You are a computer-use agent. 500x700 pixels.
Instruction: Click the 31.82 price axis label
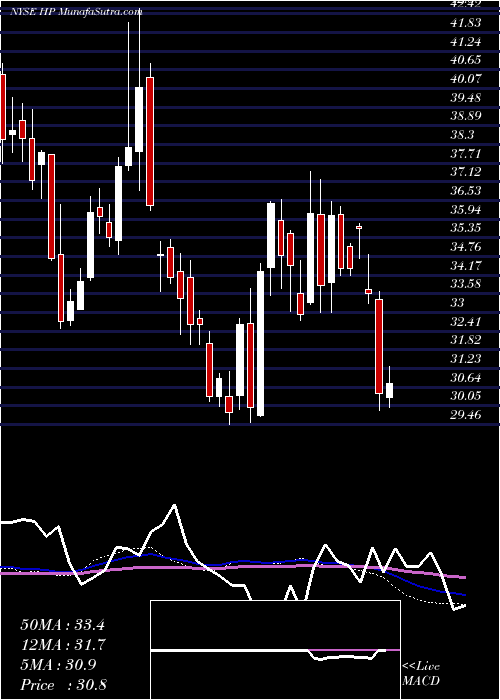(x=466, y=339)
